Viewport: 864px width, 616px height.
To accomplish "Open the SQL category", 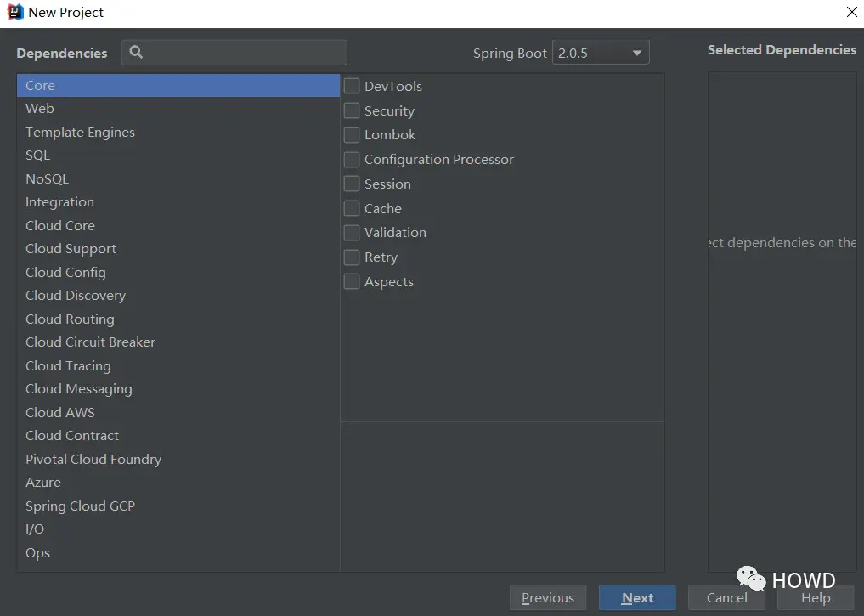I will click(x=178, y=155).
